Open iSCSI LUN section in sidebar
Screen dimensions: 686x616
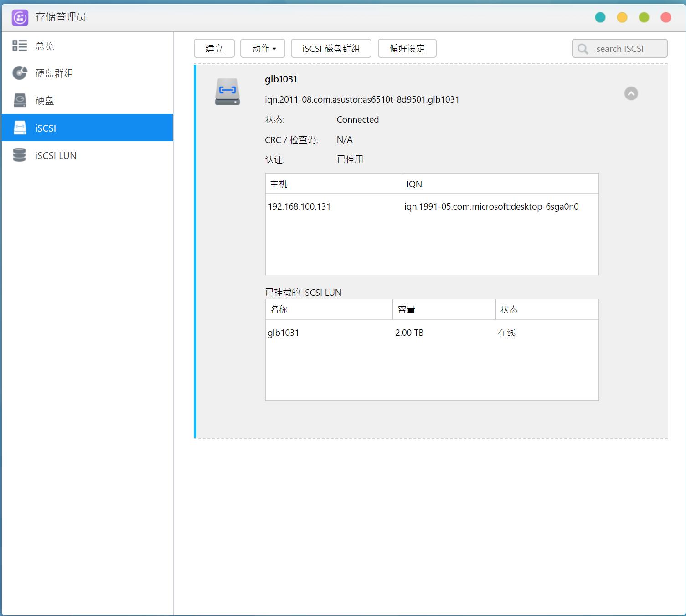[56, 155]
